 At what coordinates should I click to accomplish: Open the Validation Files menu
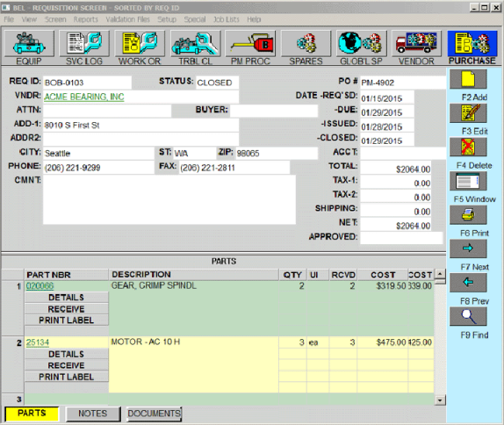coord(127,19)
